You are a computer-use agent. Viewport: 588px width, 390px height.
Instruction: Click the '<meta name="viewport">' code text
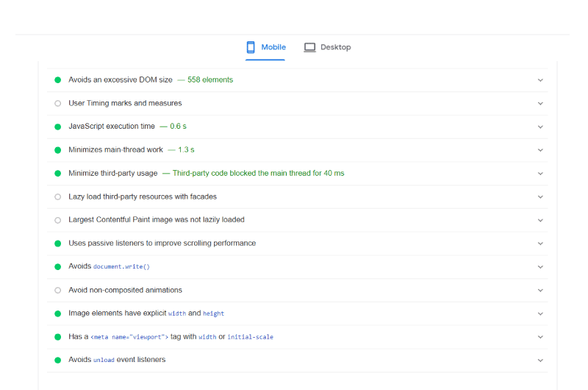pos(129,337)
